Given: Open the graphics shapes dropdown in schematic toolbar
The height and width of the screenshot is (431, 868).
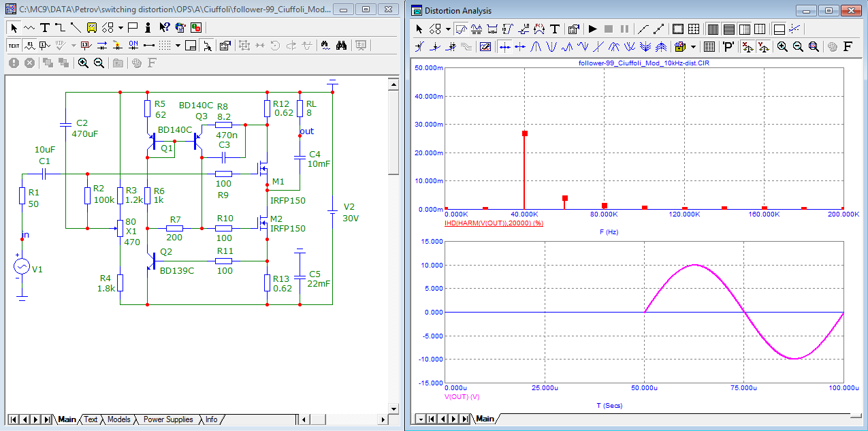Looking at the screenshot, I should tap(120, 28).
